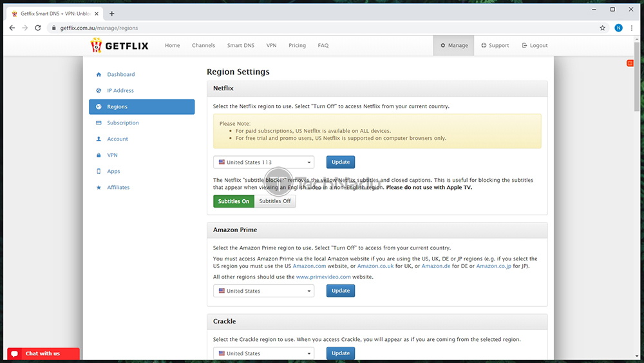Click the Regions globe icon in sidebar
Image resolution: width=644 pixels, height=363 pixels.
pos(99,106)
